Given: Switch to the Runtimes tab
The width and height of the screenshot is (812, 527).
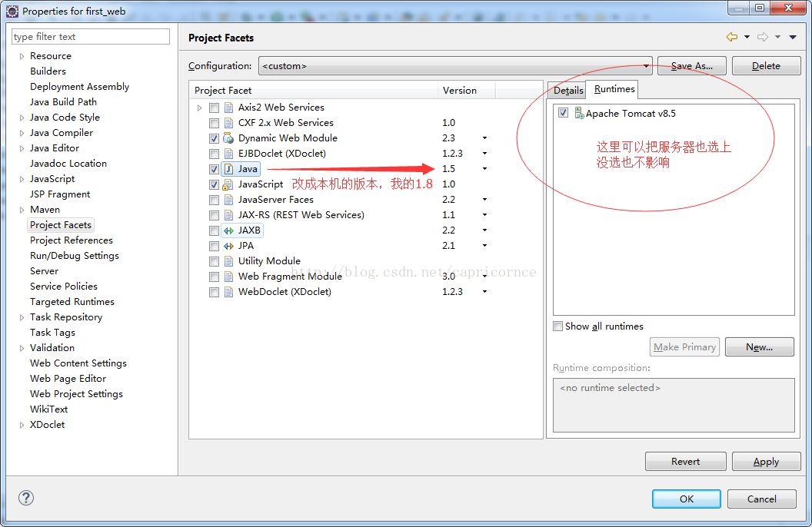Looking at the screenshot, I should (x=614, y=89).
